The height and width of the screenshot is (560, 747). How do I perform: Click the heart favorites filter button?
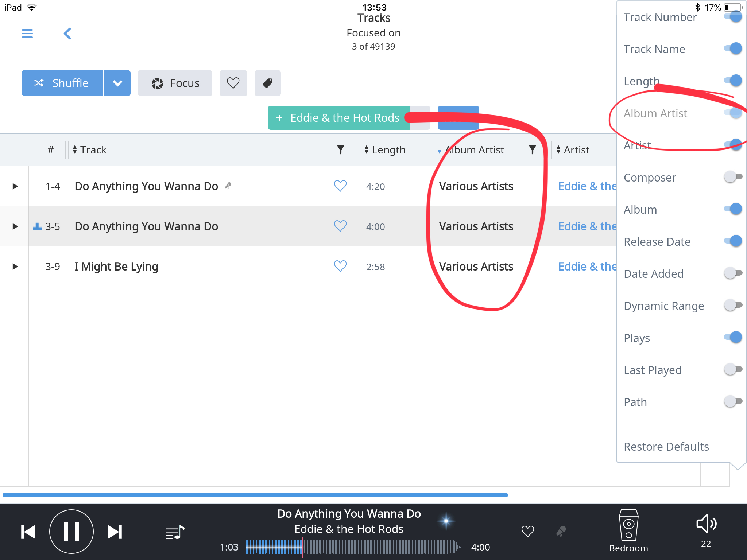pos(233,83)
